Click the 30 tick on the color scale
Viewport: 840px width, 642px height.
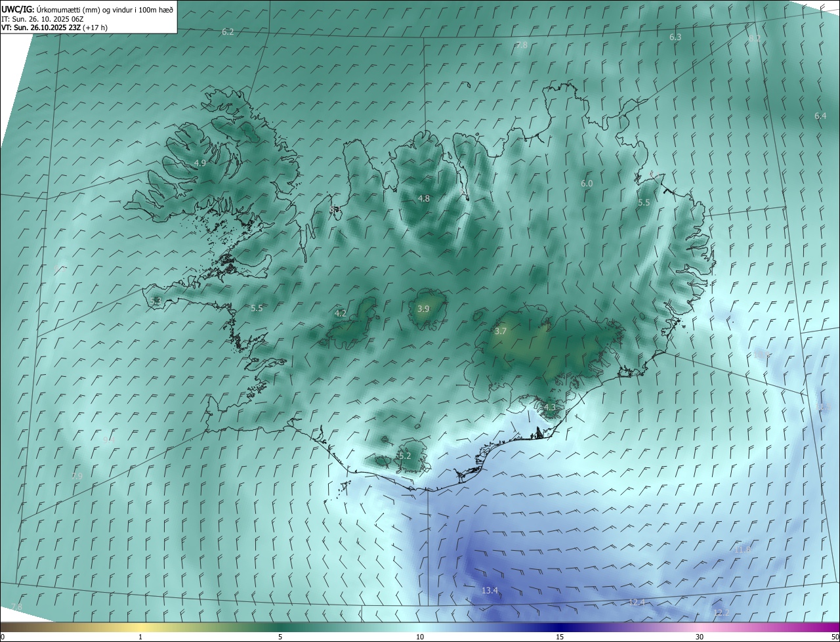coord(700,637)
